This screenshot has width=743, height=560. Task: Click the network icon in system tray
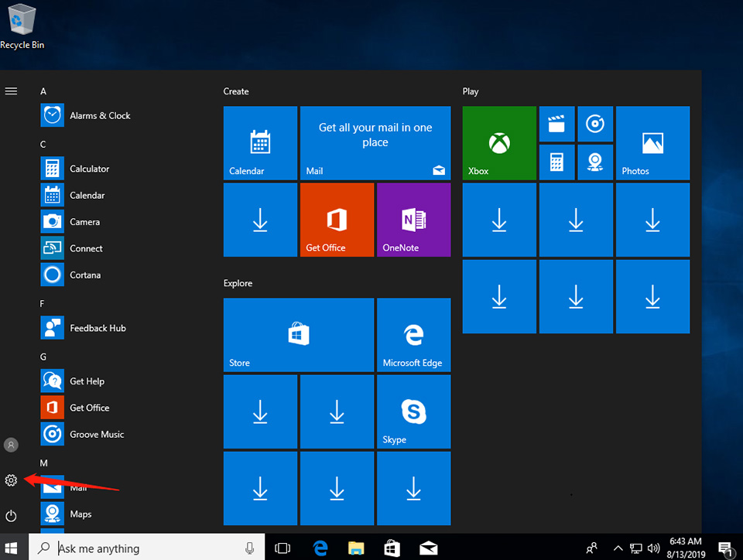[x=635, y=548]
